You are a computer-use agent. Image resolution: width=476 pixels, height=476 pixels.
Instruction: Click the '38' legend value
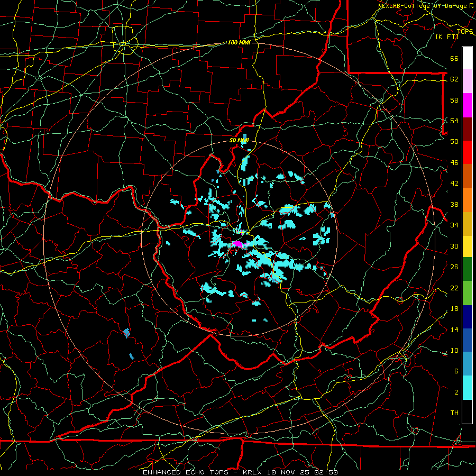point(454,204)
